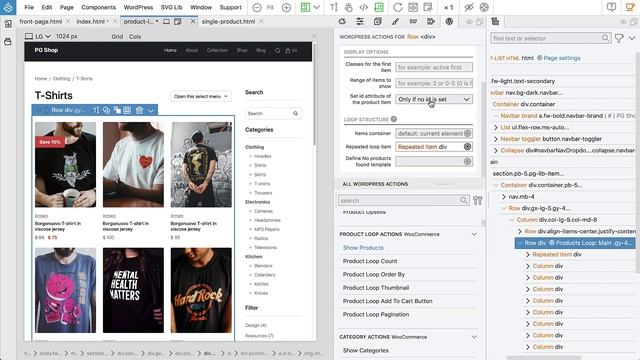
Task: Click the coffee cup icon
Action: [630, 7]
